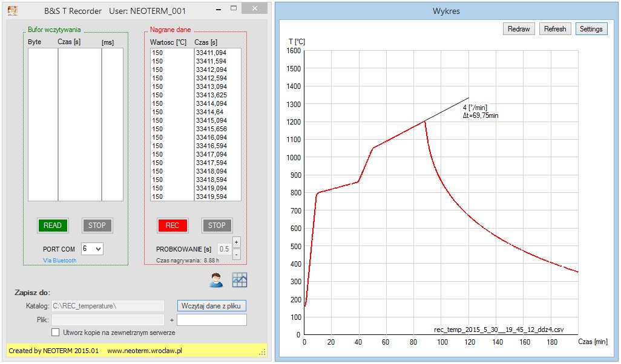
Task: Stop reading in the Bufor wczytywania panel
Action: click(x=97, y=226)
